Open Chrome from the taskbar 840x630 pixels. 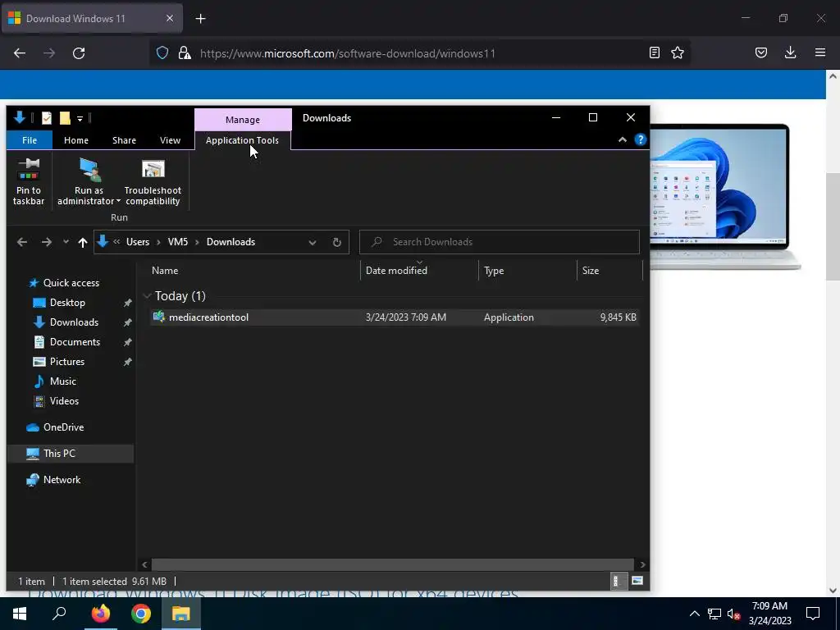coord(141,614)
